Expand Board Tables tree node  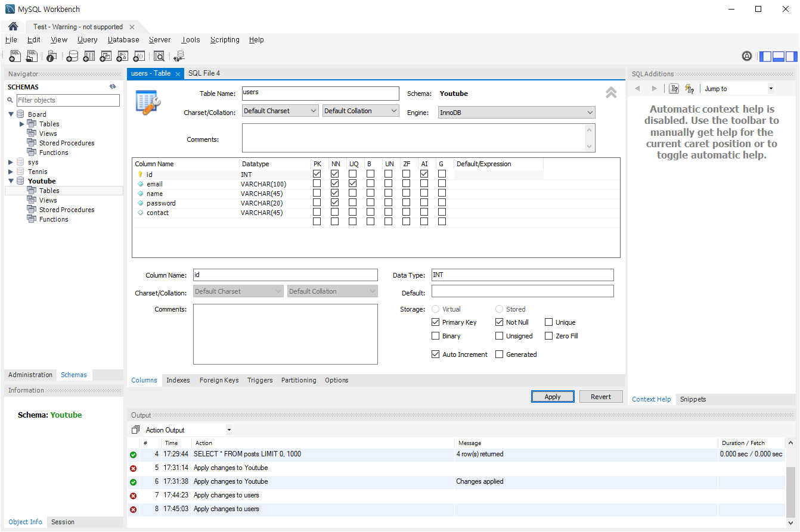[22, 124]
